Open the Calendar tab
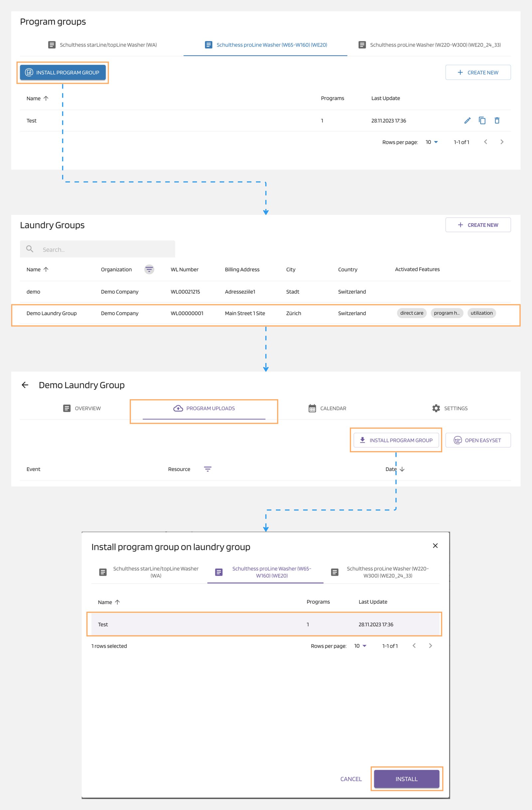 point(327,408)
